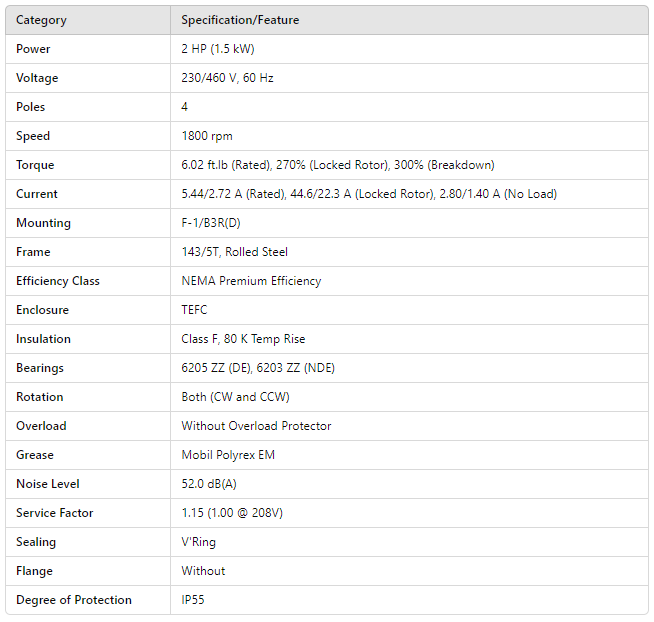This screenshot has width=654, height=622.
Task: Select the Current row label
Action: coord(37,194)
